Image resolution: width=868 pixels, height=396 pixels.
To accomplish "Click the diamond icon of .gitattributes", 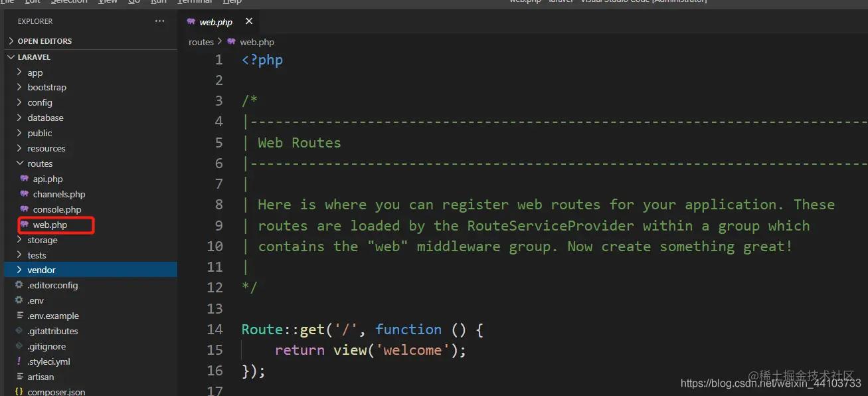I will (19, 331).
